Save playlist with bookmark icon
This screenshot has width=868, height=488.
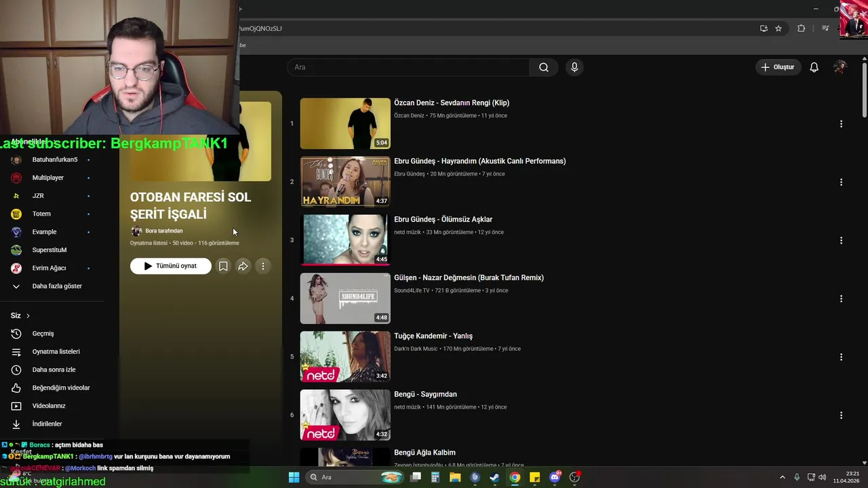click(223, 266)
